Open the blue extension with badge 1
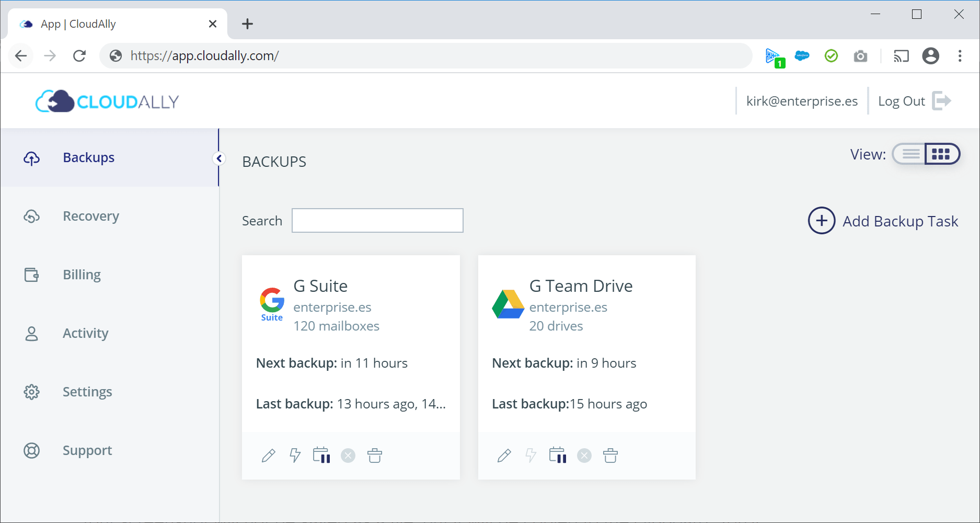The width and height of the screenshot is (980, 523). click(774, 57)
